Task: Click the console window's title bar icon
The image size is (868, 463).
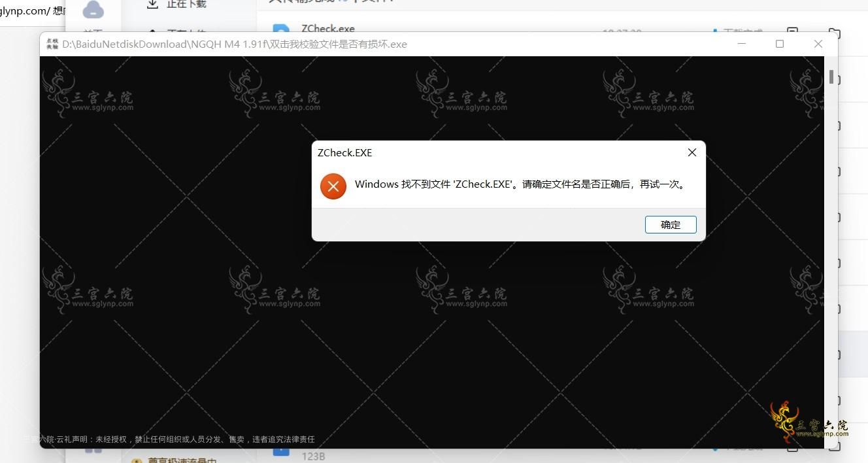Action: (52, 44)
